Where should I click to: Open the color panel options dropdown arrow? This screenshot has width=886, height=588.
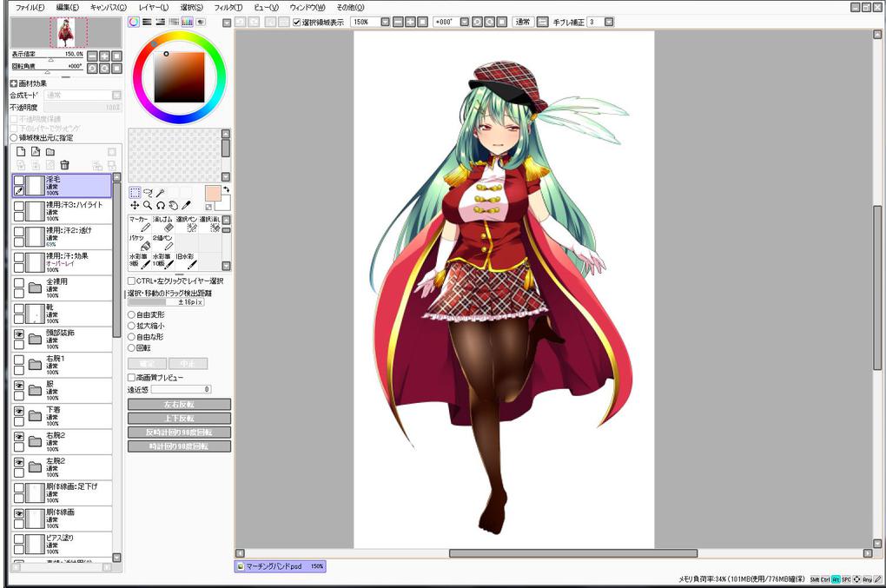click(x=227, y=23)
